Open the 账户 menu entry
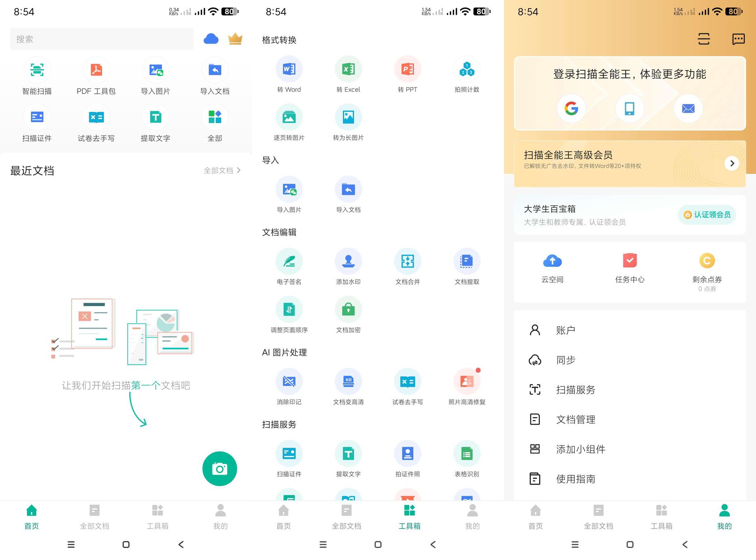The height and width of the screenshot is (560, 756). [x=566, y=330]
